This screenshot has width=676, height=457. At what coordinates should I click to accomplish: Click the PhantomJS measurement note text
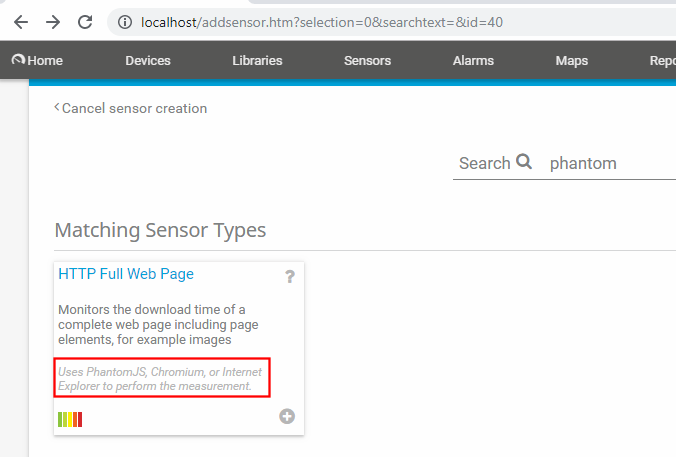[162, 379]
